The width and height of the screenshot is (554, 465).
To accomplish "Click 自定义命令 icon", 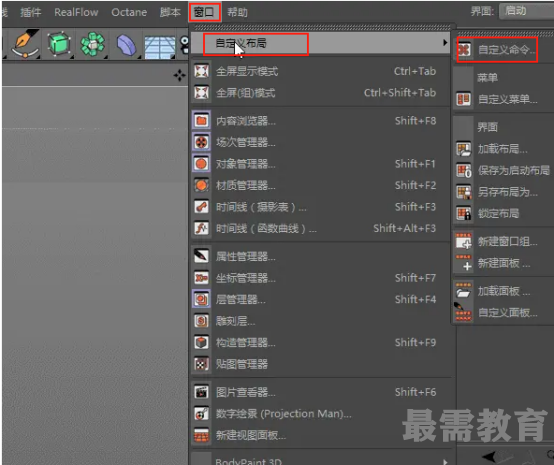I will (464, 49).
